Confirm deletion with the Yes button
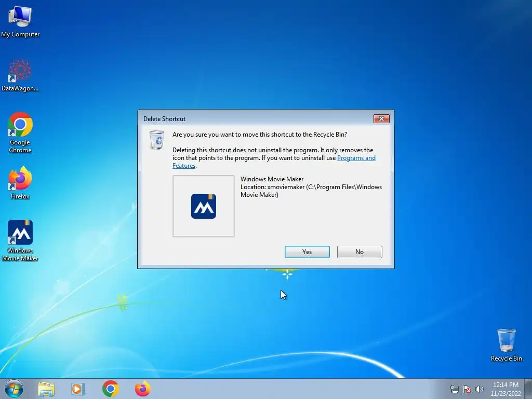 307,252
